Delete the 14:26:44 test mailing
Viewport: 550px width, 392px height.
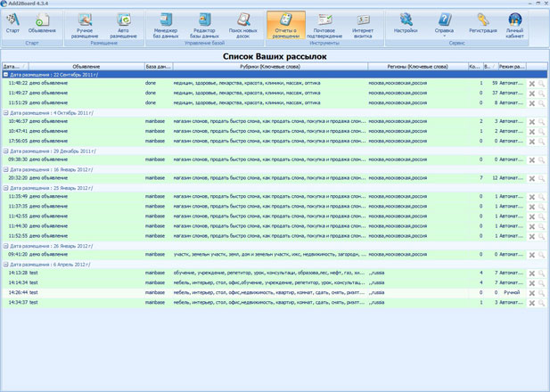532,293
